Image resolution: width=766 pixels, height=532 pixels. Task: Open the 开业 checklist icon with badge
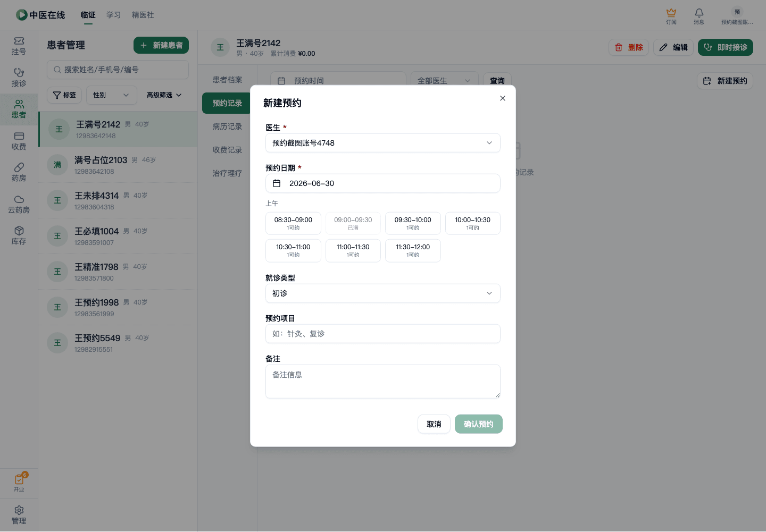point(19,482)
